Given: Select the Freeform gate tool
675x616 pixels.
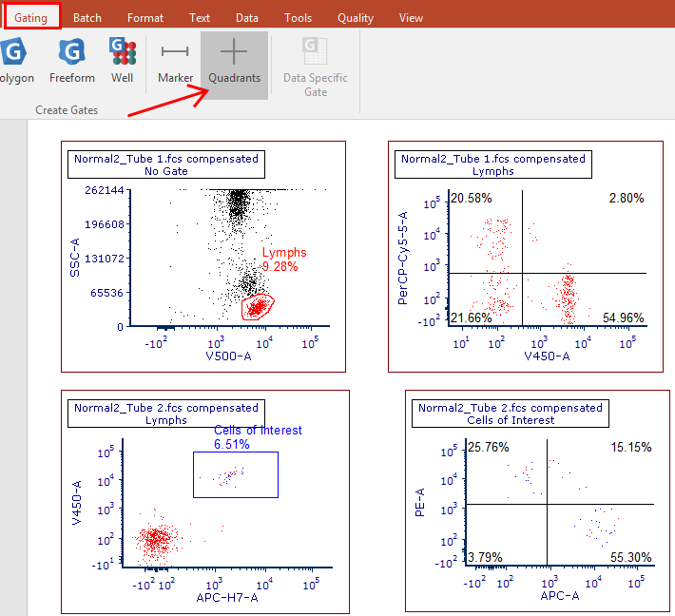Looking at the screenshot, I should click(x=71, y=63).
